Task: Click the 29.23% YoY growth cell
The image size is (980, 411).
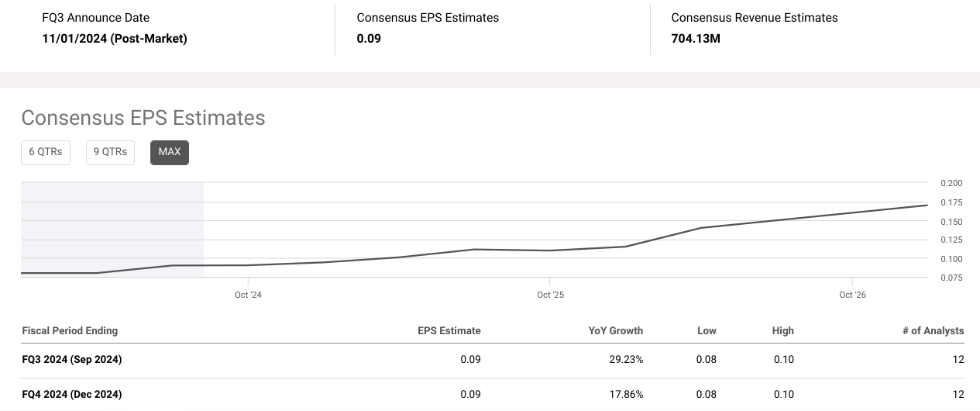Action: pyautogui.click(x=625, y=359)
